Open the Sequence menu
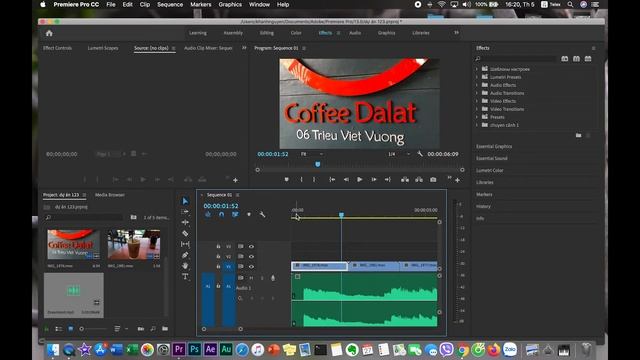The width and height of the screenshot is (640, 360). [170, 4]
